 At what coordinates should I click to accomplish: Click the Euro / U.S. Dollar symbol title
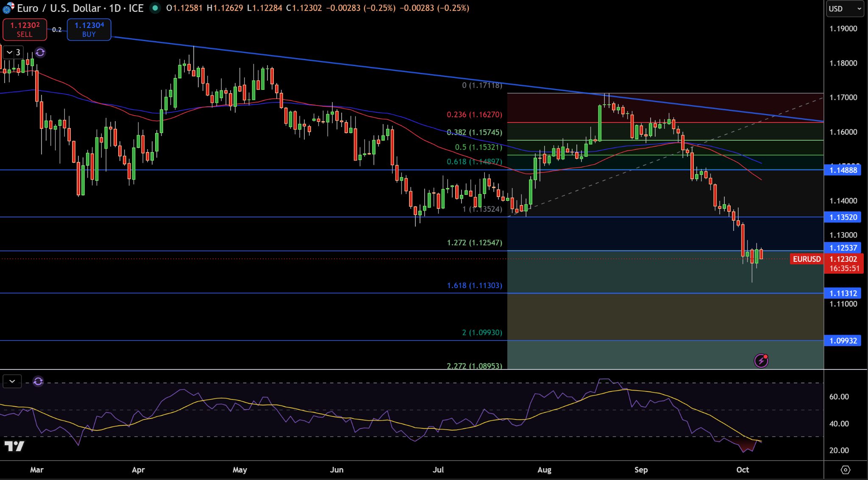(x=59, y=8)
